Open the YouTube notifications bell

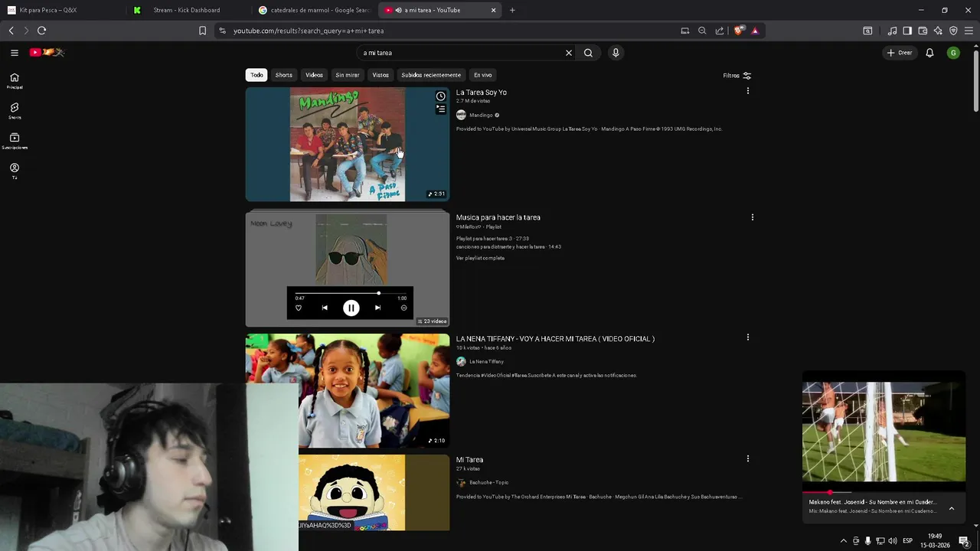coord(929,53)
